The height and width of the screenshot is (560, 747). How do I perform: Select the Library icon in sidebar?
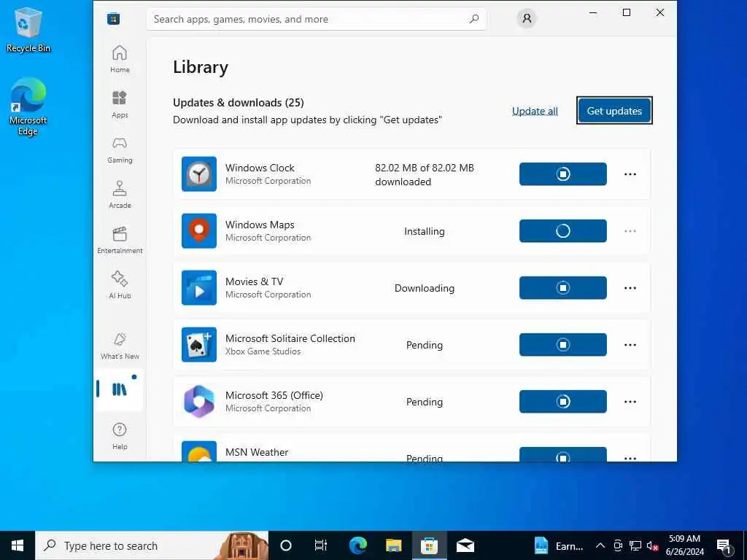pyautogui.click(x=119, y=389)
